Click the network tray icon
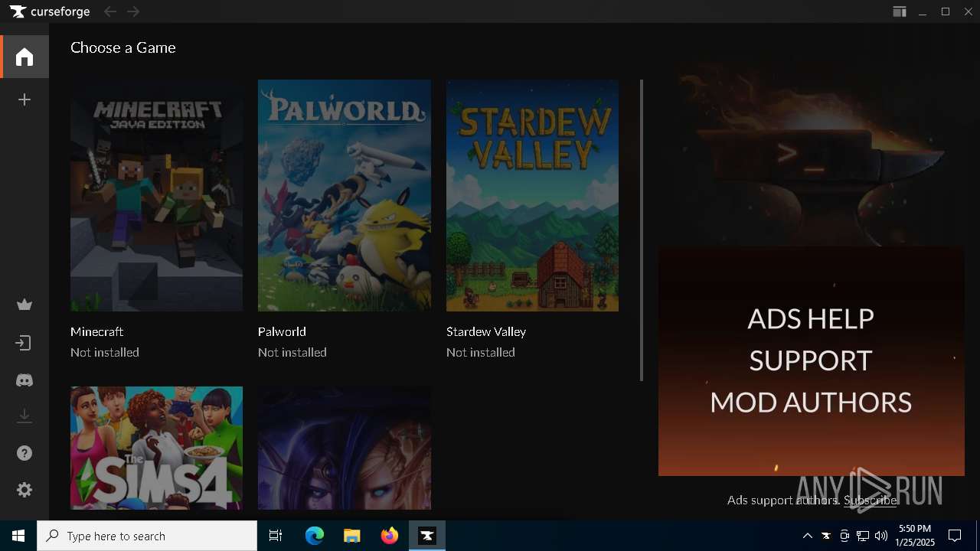Screen dimensions: 980x551 click(x=863, y=536)
